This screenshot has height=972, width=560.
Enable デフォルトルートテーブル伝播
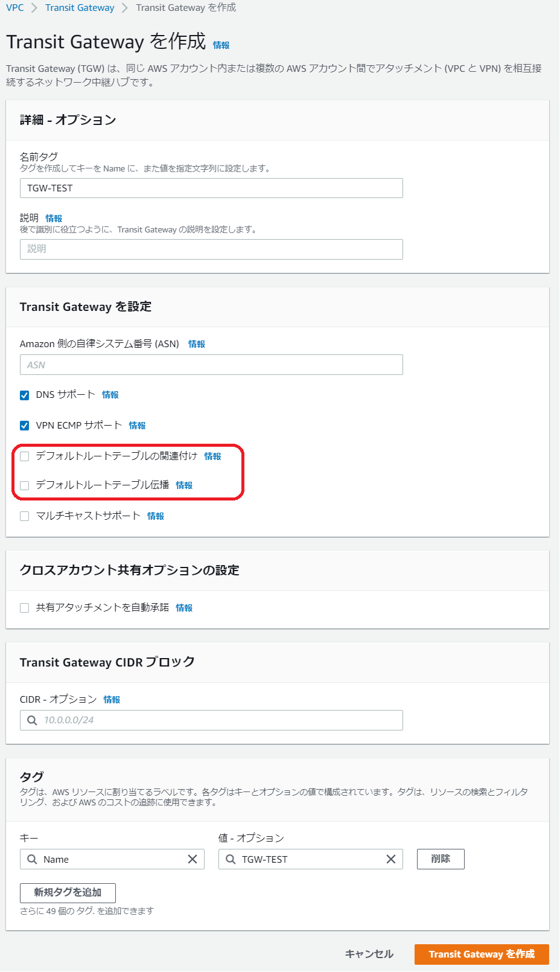[24, 485]
